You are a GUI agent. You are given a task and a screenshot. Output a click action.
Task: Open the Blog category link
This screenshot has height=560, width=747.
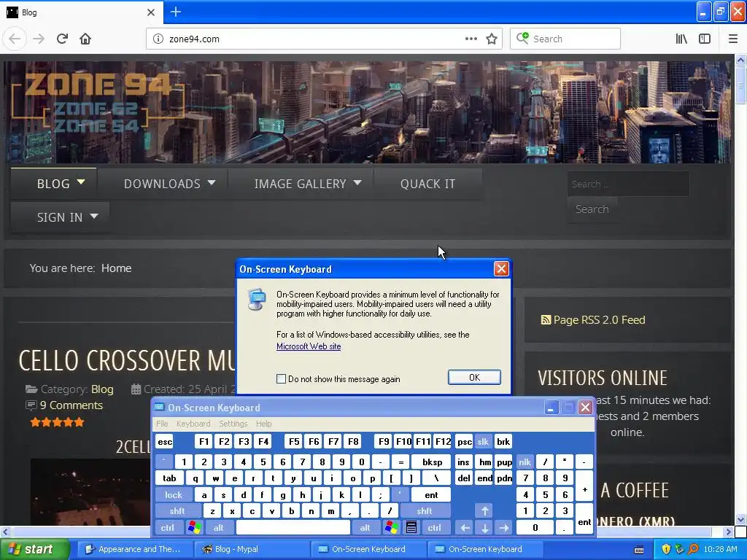(x=102, y=389)
